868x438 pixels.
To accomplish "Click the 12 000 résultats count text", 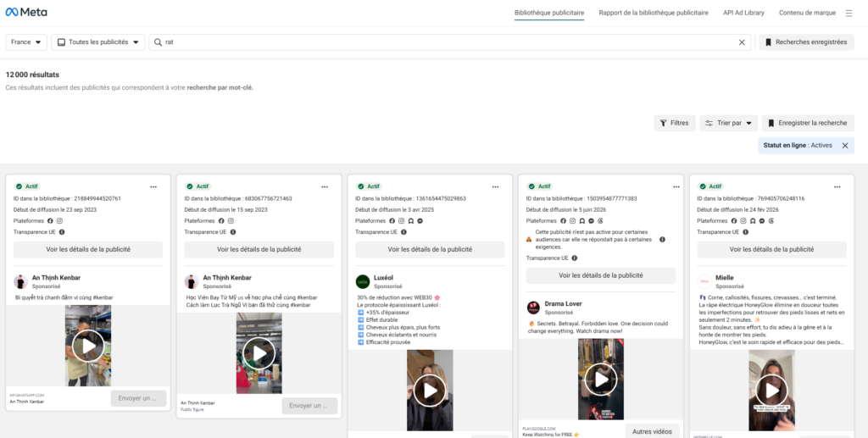I will (x=32, y=75).
